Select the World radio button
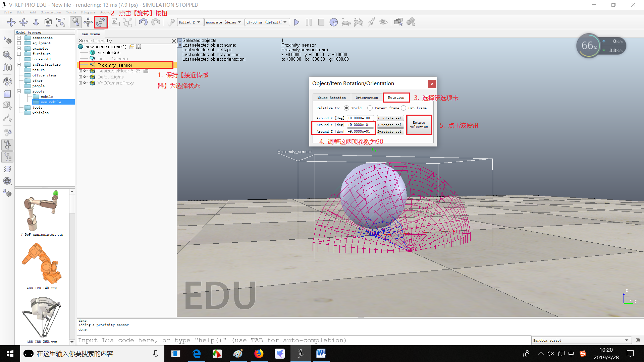 tap(346, 108)
